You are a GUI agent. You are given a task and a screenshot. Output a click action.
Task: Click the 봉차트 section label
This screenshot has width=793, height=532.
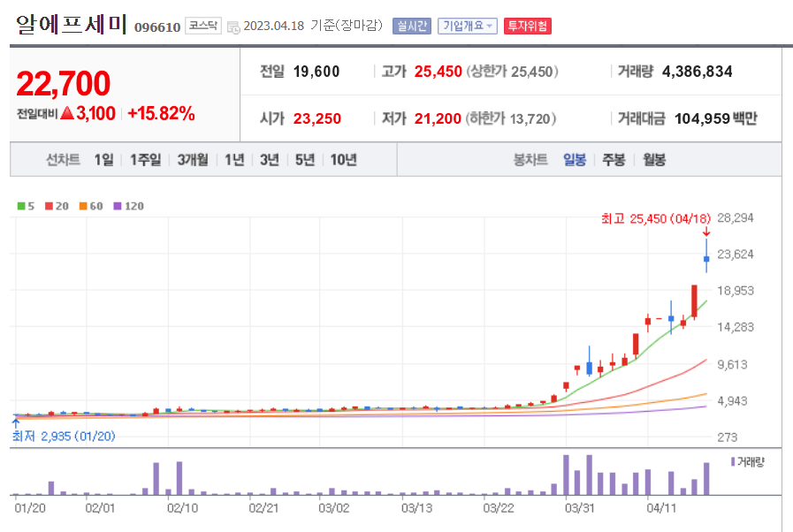[530, 160]
